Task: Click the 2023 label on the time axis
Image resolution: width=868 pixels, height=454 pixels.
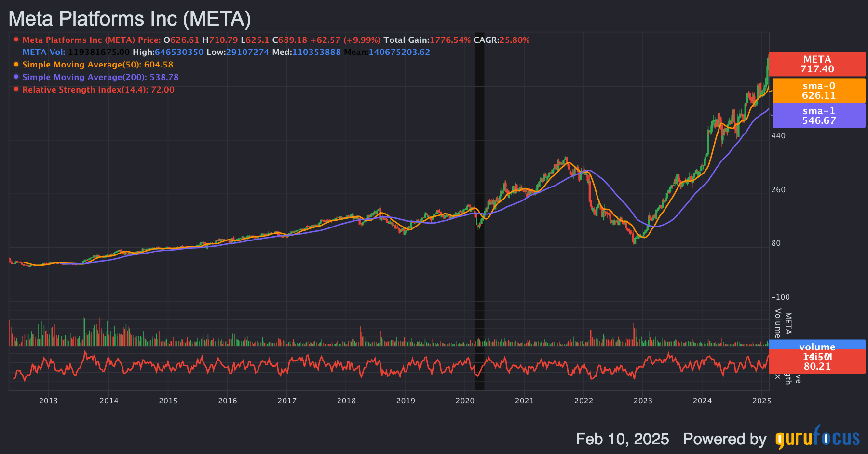Action: pyautogui.click(x=643, y=401)
